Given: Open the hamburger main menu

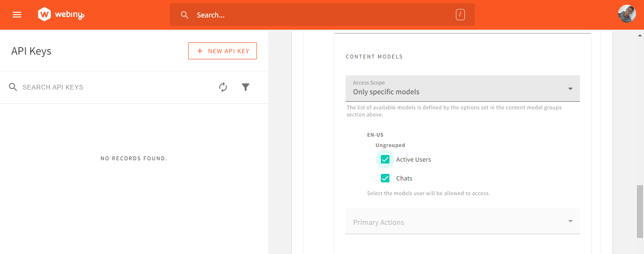Looking at the screenshot, I should point(17,15).
